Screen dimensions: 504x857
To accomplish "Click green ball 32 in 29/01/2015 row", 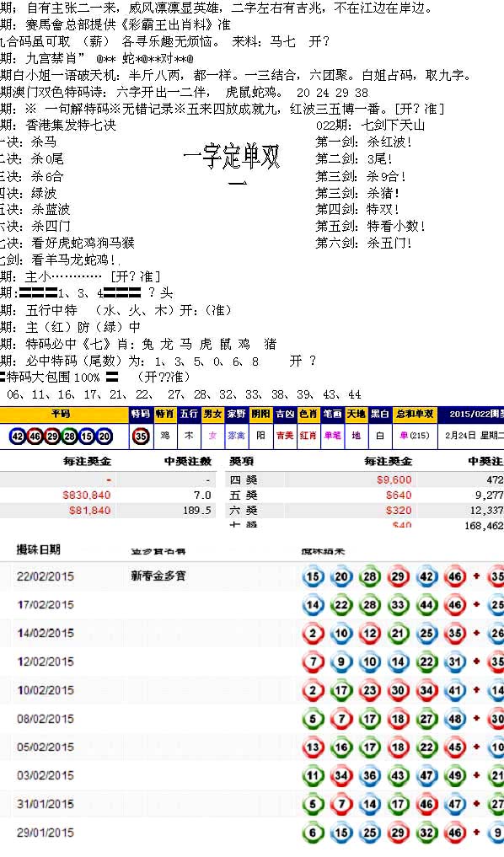I will 426,833.
